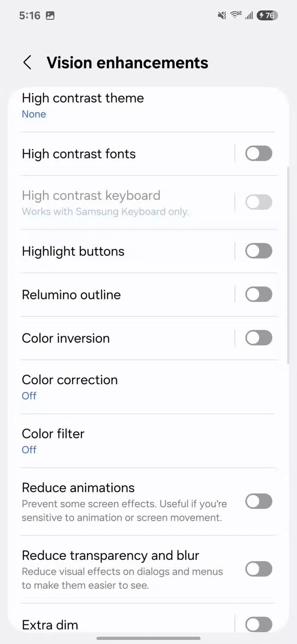The width and height of the screenshot is (297, 644).
Task: Turn on Reduce transparency and blur
Action: coord(258,569)
